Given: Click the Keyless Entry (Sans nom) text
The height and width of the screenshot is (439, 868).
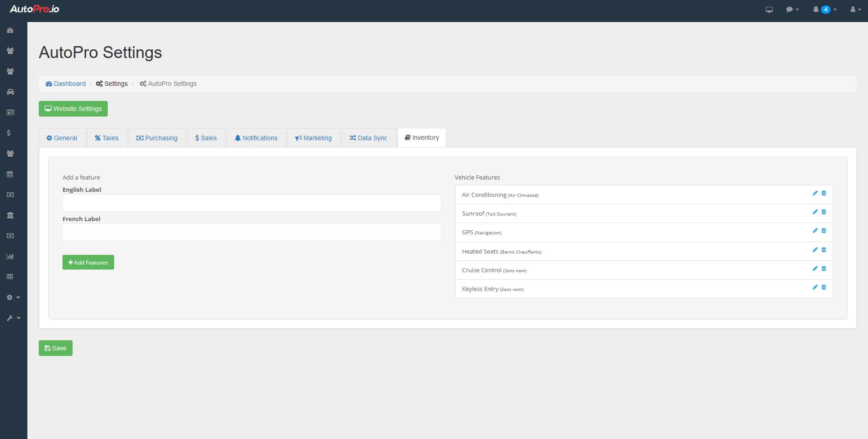Looking at the screenshot, I should point(492,289).
